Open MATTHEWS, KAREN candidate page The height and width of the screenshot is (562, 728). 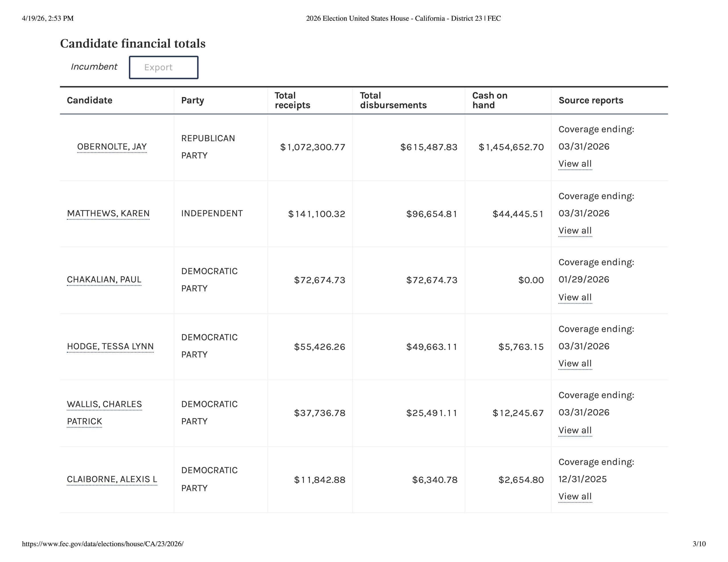click(x=108, y=213)
